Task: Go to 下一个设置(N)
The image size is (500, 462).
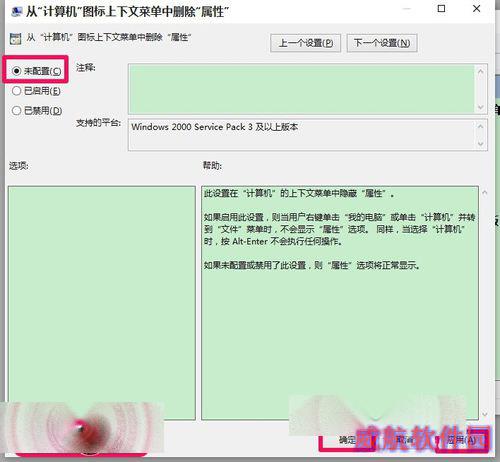Action: point(382,43)
